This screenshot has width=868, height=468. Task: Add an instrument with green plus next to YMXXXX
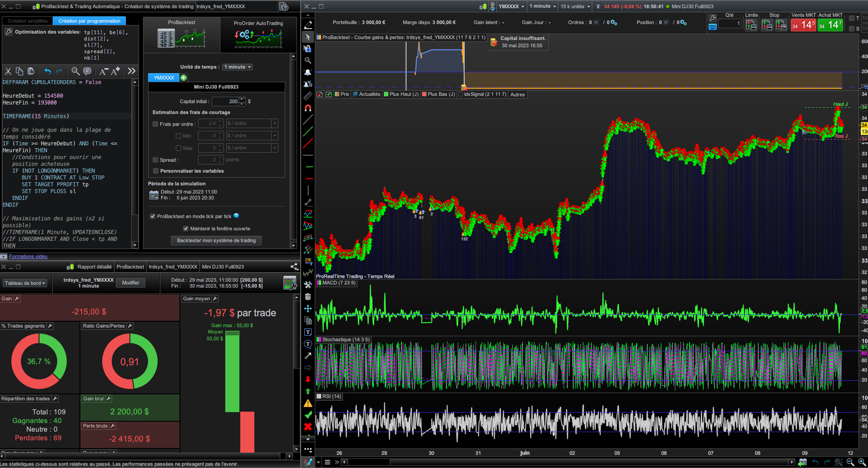(x=184, y=78)
